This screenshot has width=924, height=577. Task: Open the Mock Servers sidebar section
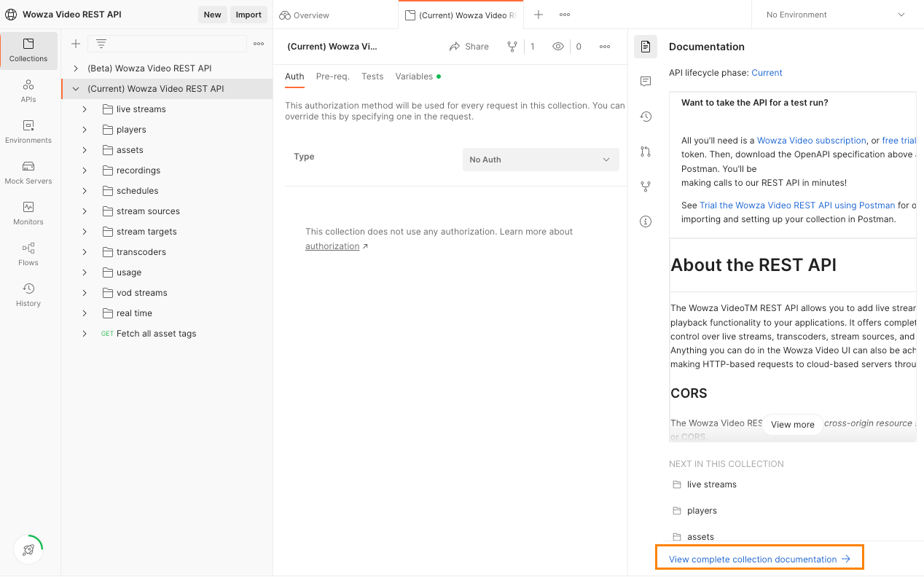point(28,173)
